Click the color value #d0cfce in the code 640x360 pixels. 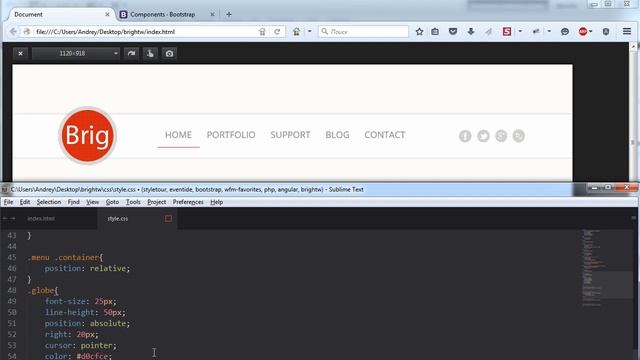pyautogui.click(x=92, y=356)
